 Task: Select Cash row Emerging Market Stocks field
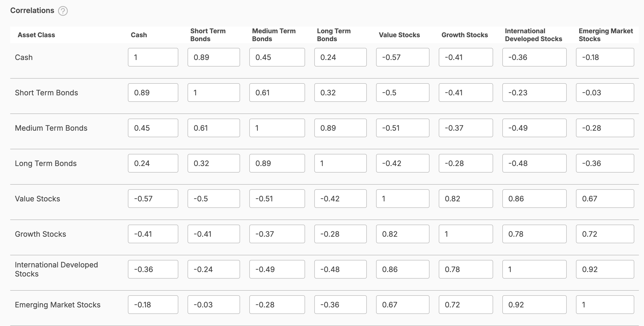click(605, 57)
